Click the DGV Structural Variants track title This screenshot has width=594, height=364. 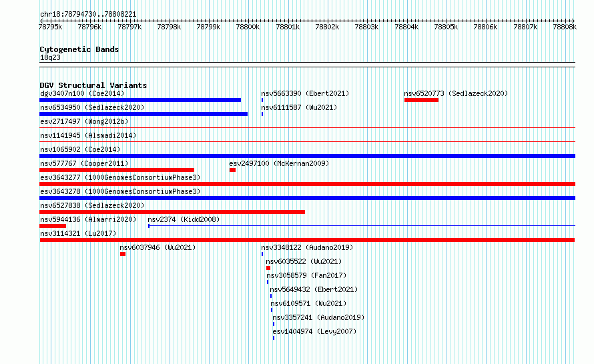click(x=93, y=85)
